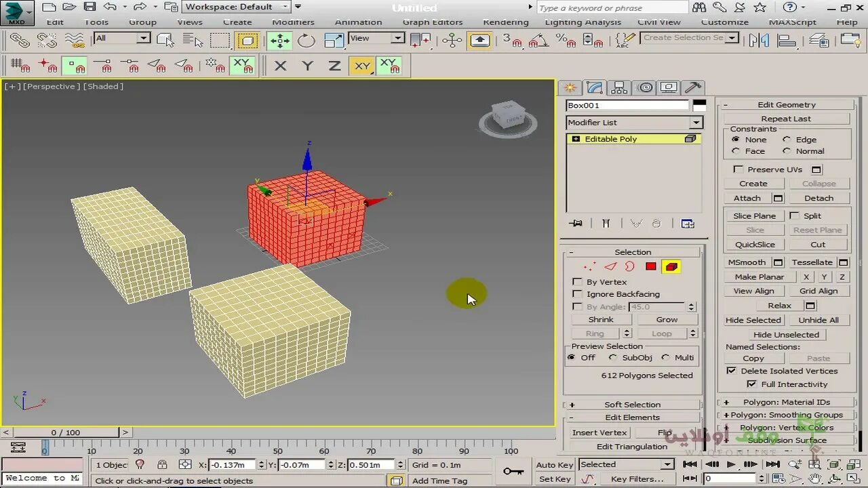
Task: Open the Views menu
Action: click(190, 22)
